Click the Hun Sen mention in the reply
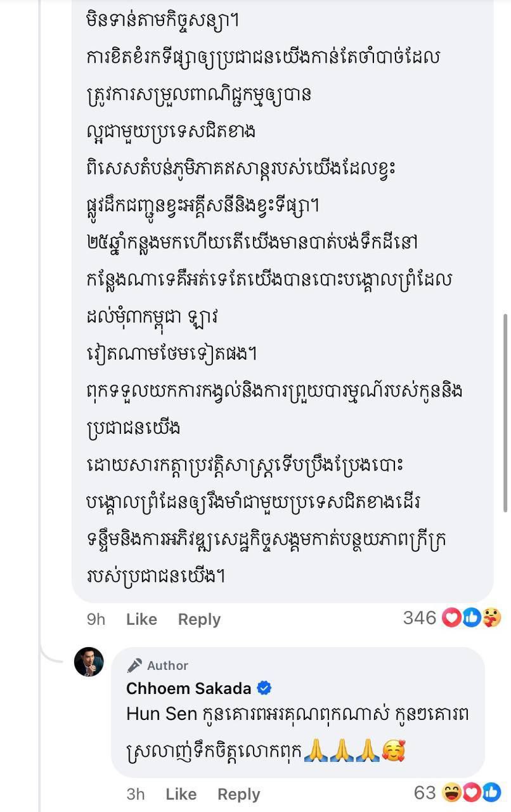 tap(162, 714)
